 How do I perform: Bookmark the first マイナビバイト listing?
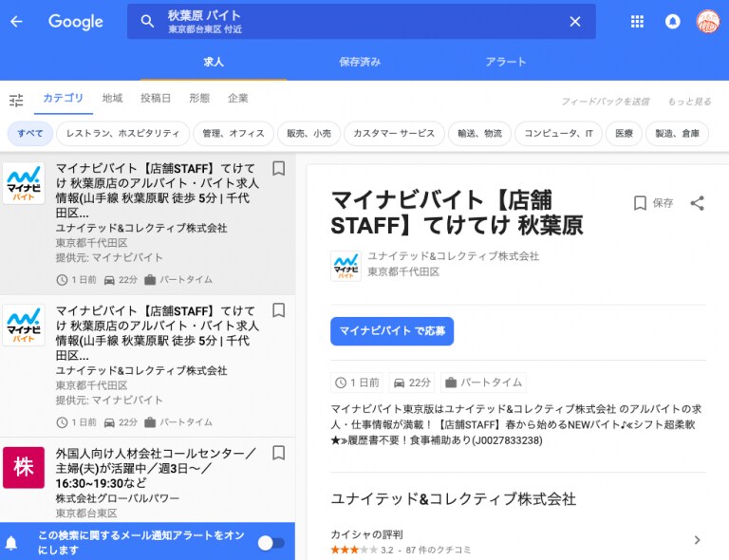click(278, 168)
